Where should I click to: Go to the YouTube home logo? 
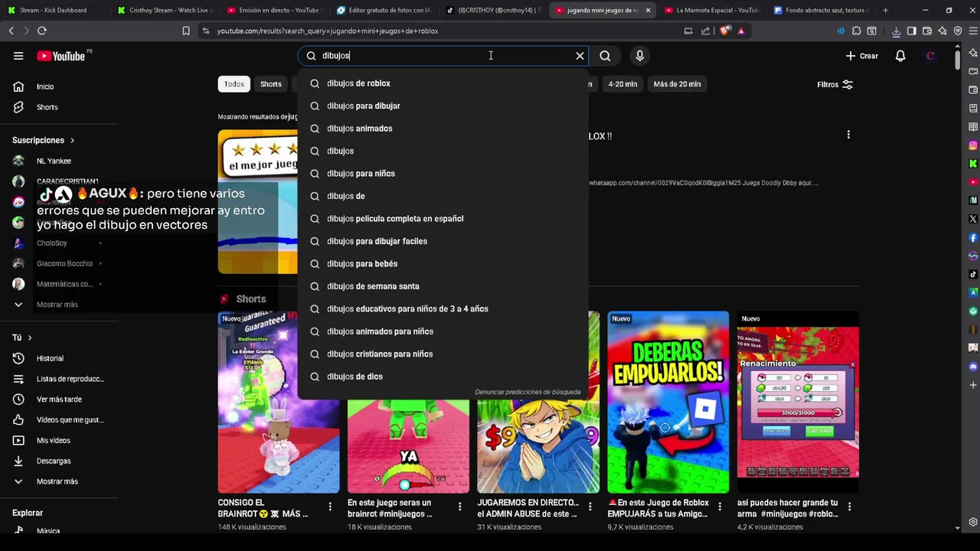(x=61, y=56)
